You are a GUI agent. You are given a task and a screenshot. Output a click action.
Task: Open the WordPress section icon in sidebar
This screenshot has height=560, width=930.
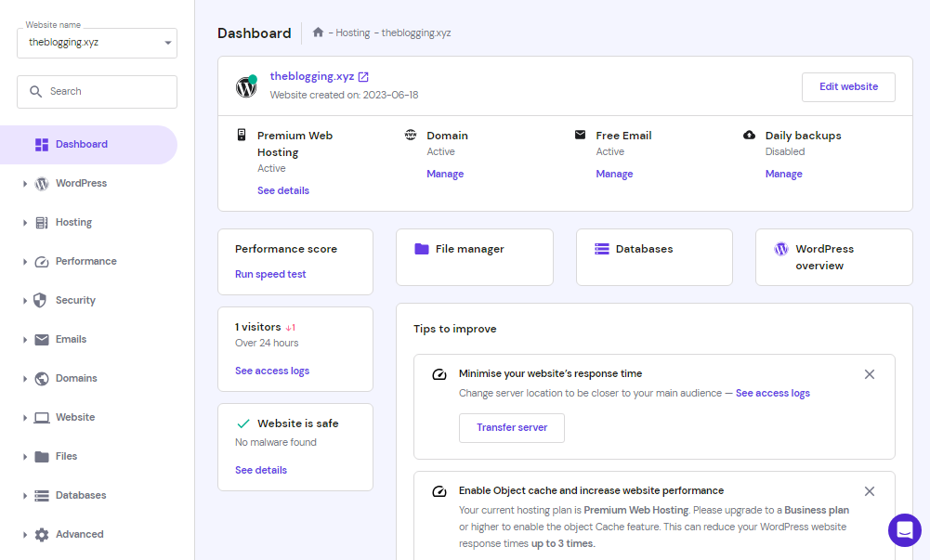[41, 183]
